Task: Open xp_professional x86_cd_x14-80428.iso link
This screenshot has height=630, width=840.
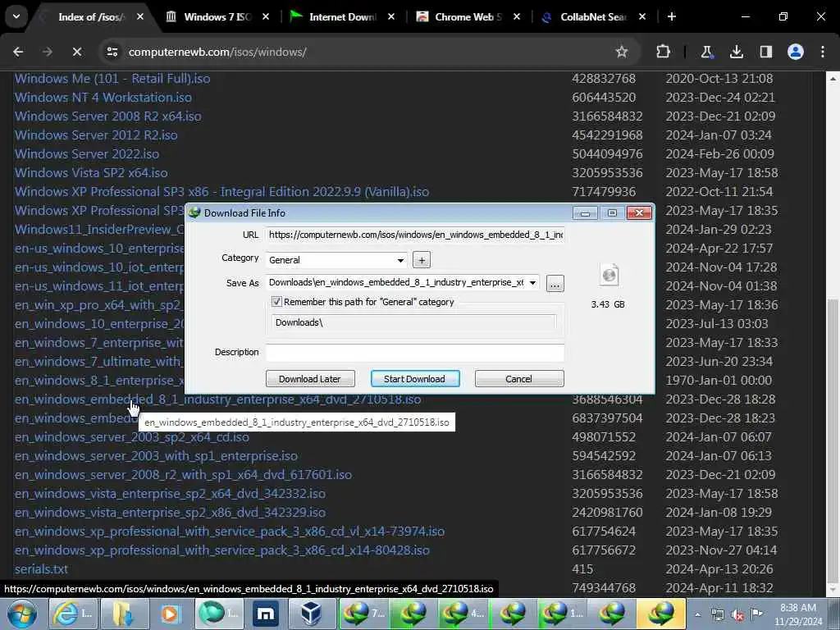Action: coord(221,550)
